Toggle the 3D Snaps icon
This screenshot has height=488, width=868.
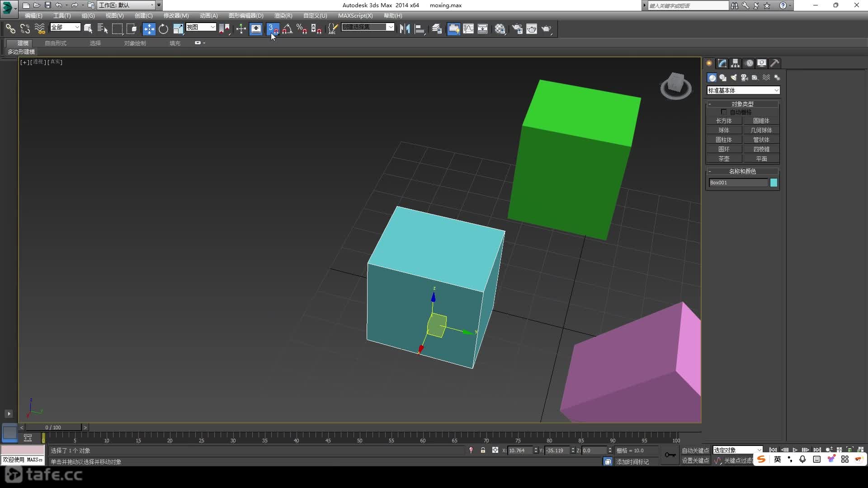[x=273, y=29]
